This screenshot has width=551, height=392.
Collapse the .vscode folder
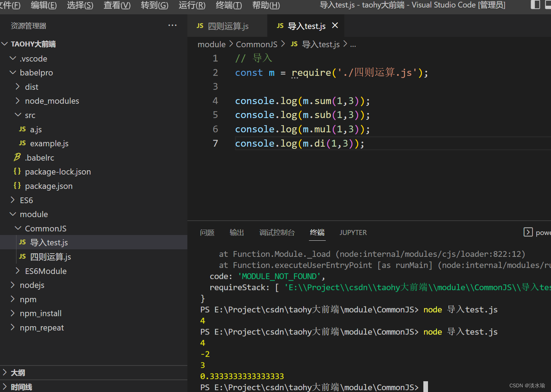(x=13, y=58)
